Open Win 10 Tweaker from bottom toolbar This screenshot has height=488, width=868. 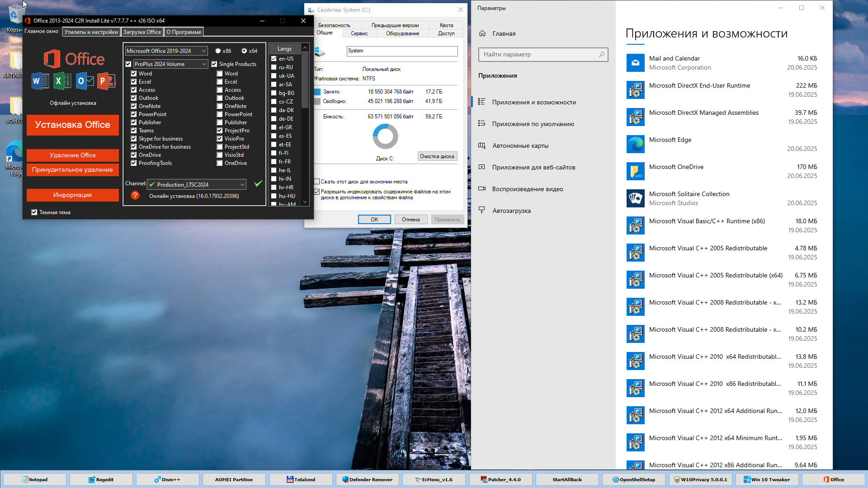pyautogui.click(x=767, y=479)
